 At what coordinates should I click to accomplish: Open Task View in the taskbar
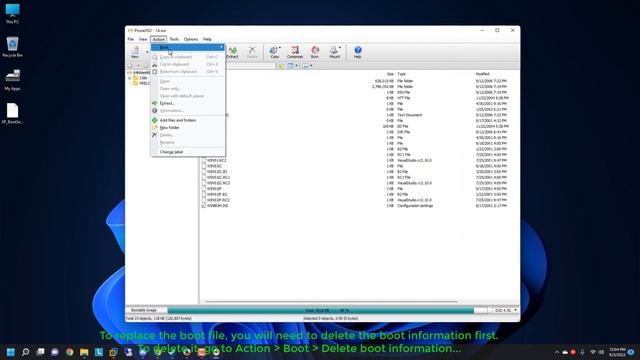(x=40, y=352)
